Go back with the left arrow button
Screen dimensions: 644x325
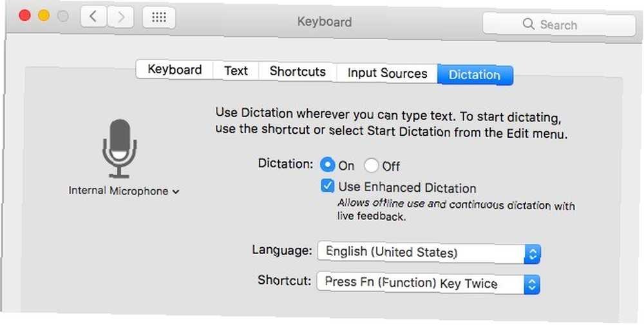point(94,17)
